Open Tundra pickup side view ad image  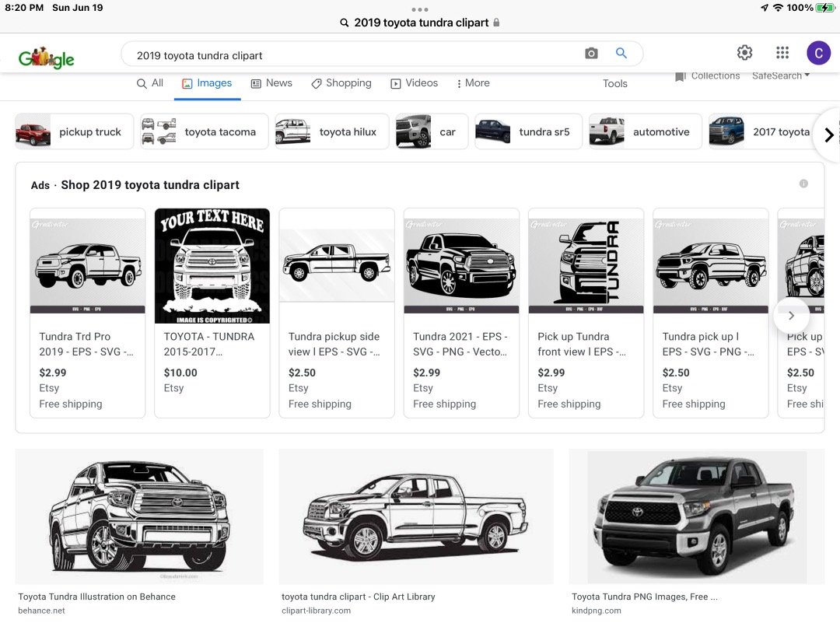pos(337,266)
